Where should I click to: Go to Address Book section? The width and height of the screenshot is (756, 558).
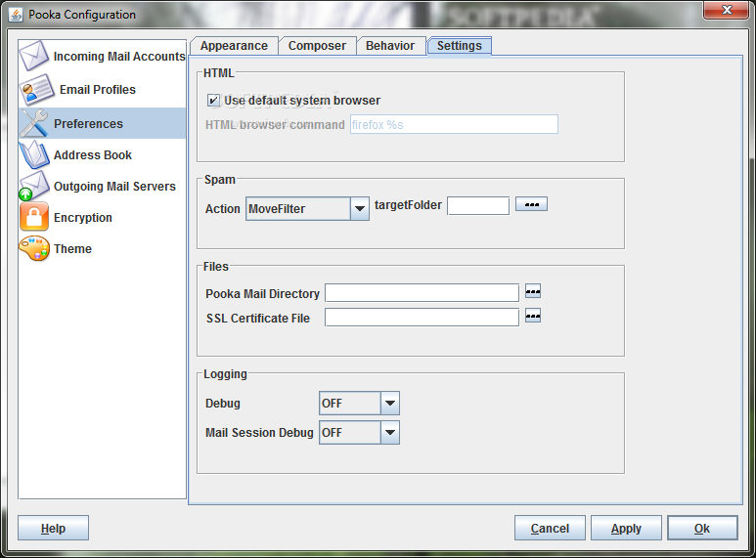[103, 154]
